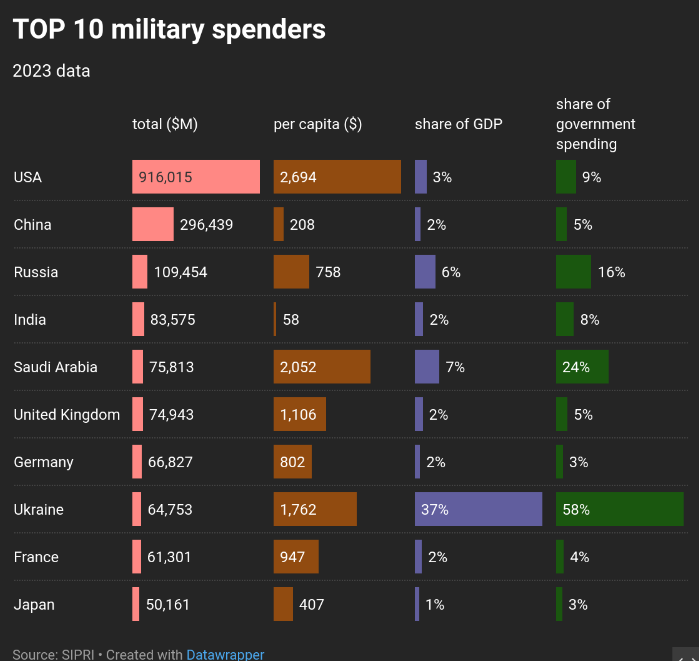The image size is (699, 661).
Task: Select the United Kingdom row label
Action: (67, 415)
